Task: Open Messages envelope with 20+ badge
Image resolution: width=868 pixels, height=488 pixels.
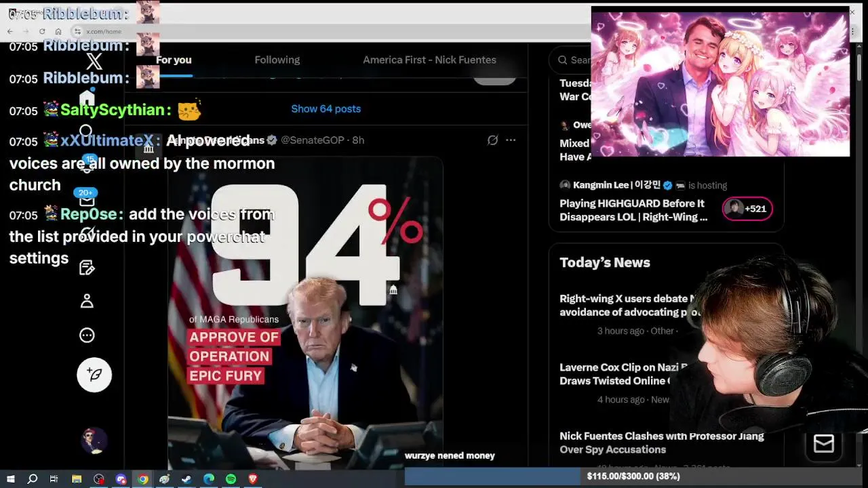Action: (x=87, y=200)
